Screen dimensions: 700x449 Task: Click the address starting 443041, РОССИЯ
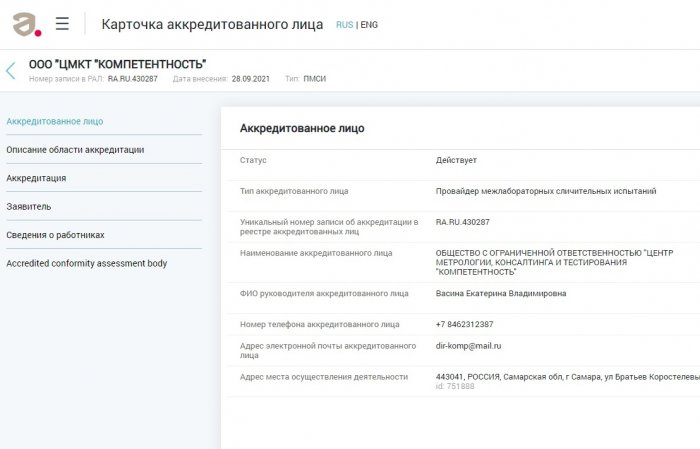coord(568,377)
